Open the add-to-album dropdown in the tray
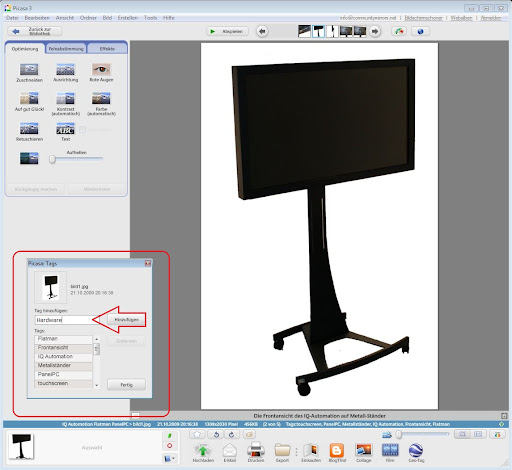 170,459
